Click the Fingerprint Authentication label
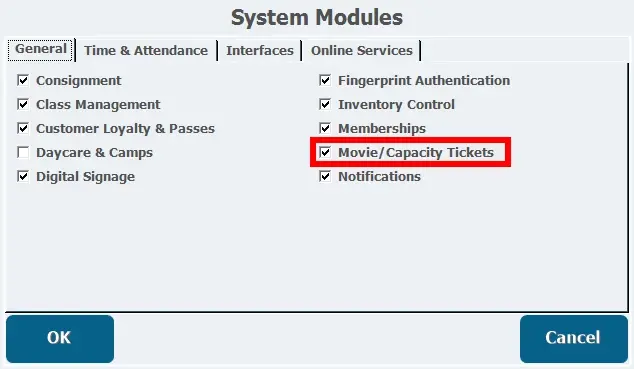Image resolution: width=634 pixels, height=369 pixels. (424, 81)
